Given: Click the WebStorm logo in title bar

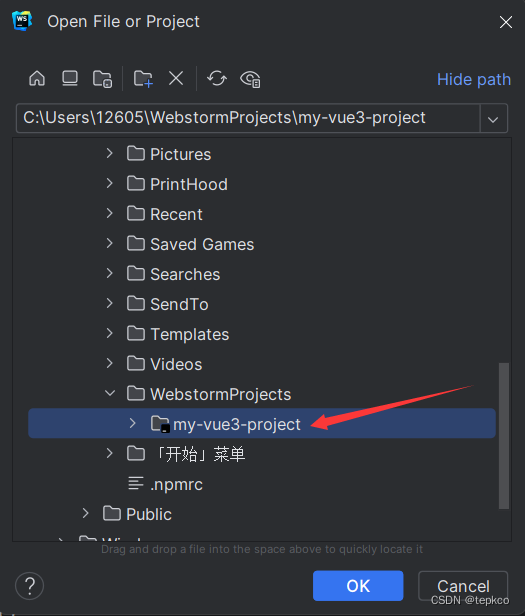Looking at the screenshot, I should coord(22,21).
